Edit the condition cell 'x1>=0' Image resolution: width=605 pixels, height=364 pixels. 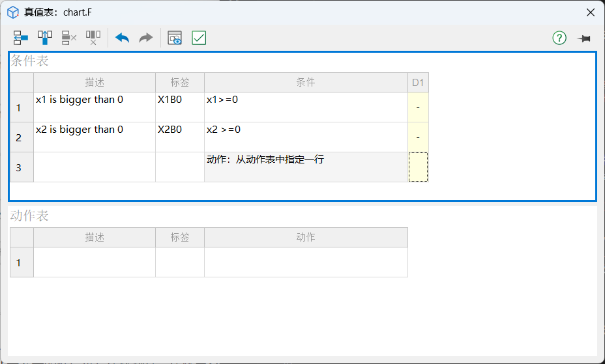305,107
